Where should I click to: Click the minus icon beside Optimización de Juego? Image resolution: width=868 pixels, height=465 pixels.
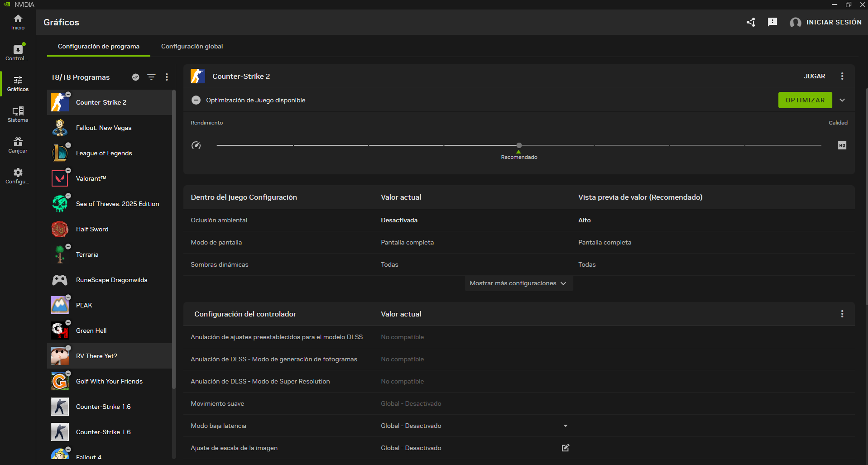tap(196, 100)
